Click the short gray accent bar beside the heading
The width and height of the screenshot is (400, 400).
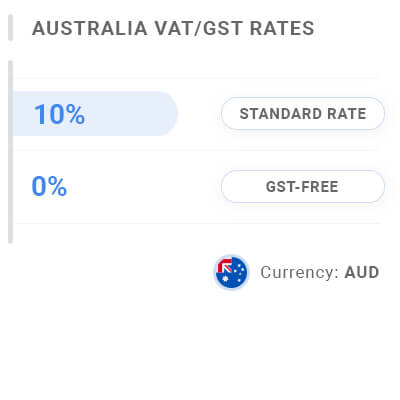coord(10,27)
